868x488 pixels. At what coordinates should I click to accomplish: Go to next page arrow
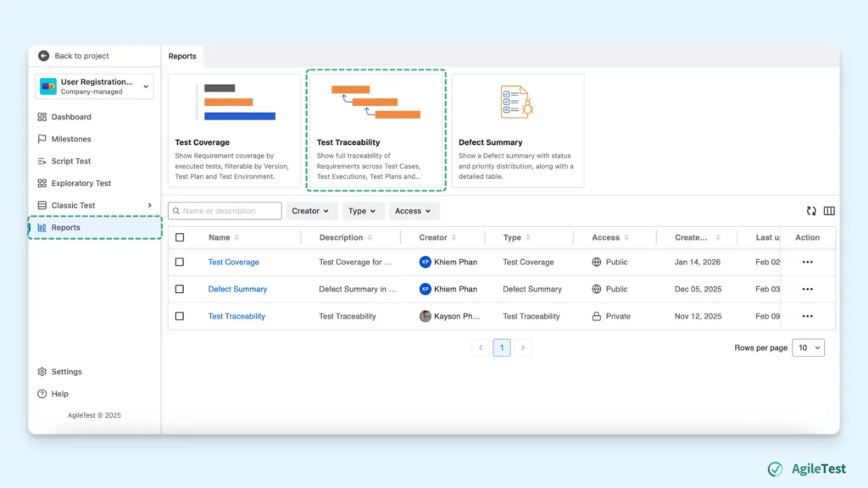click(x=522, y=347)
